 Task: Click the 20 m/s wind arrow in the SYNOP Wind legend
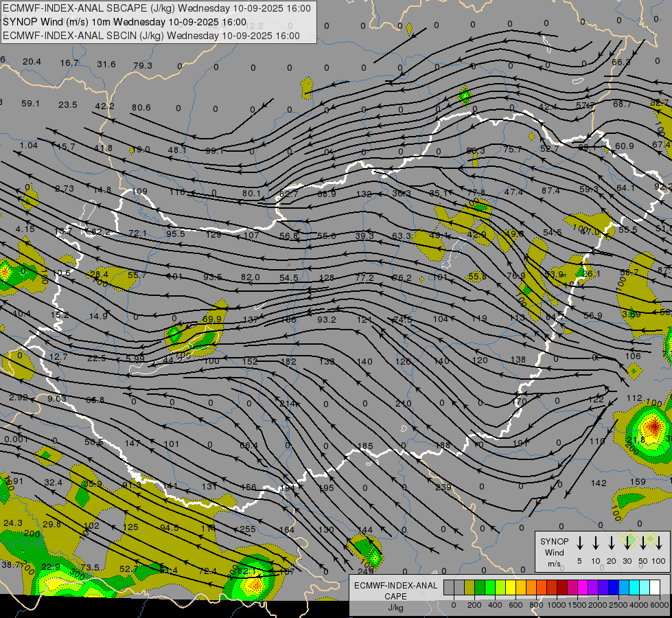click(611, 542)
